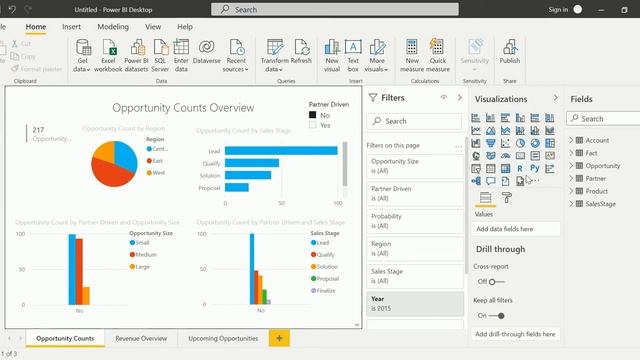The width and height of the screenshot is (640, 360).
Task: Select the Clustered column chart visual
Action: pyautogui.click(x=520, y=118)
